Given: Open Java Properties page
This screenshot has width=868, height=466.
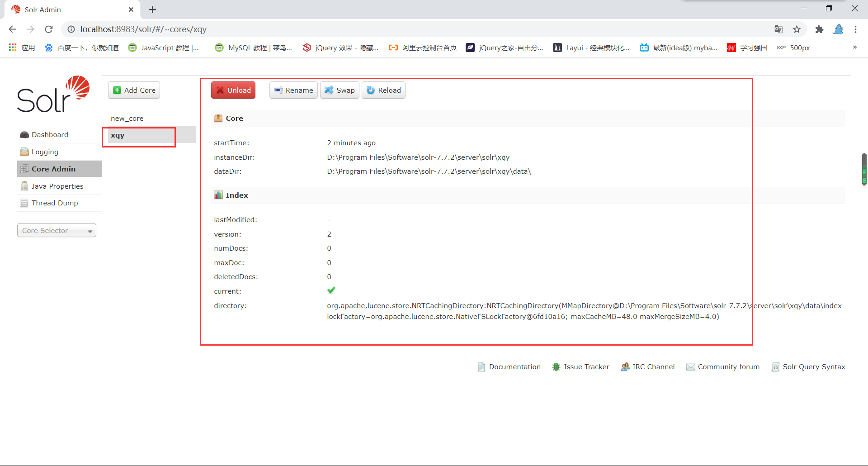Looking at the screenshot, I should (x=57, y=186).
